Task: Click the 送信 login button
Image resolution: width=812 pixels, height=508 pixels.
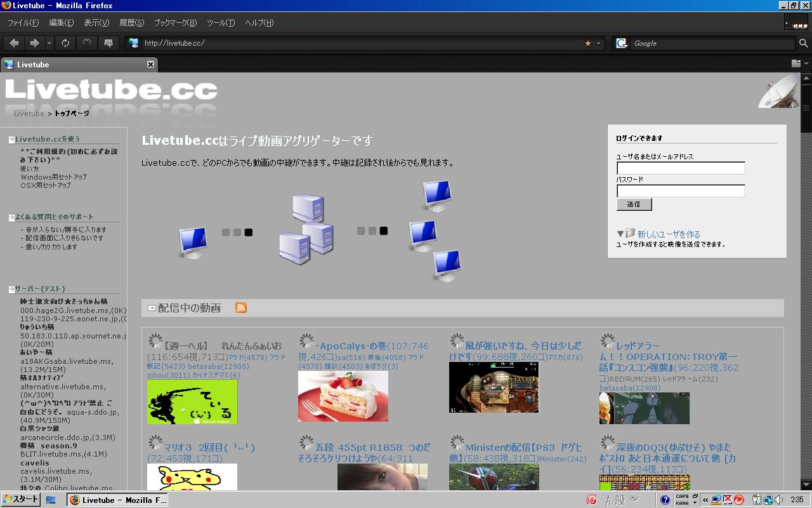Action: point(634,204)
